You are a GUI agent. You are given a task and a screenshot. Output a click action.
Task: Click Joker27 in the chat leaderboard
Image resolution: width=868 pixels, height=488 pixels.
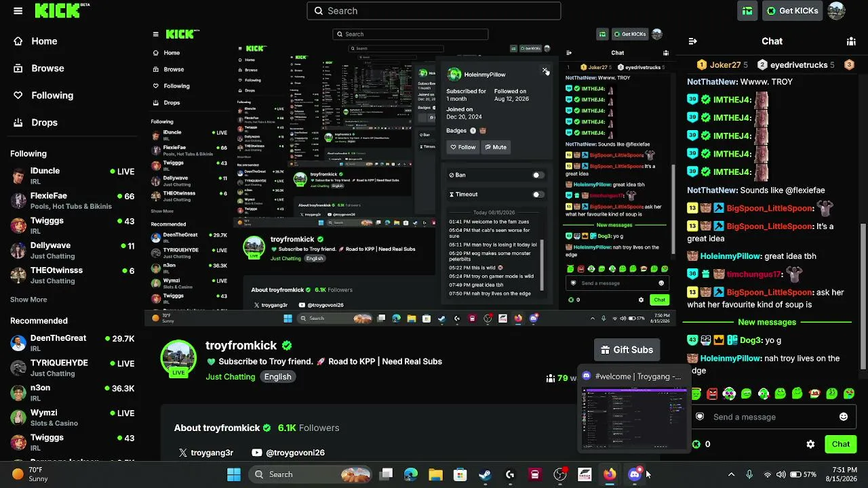tap(725, 65)
